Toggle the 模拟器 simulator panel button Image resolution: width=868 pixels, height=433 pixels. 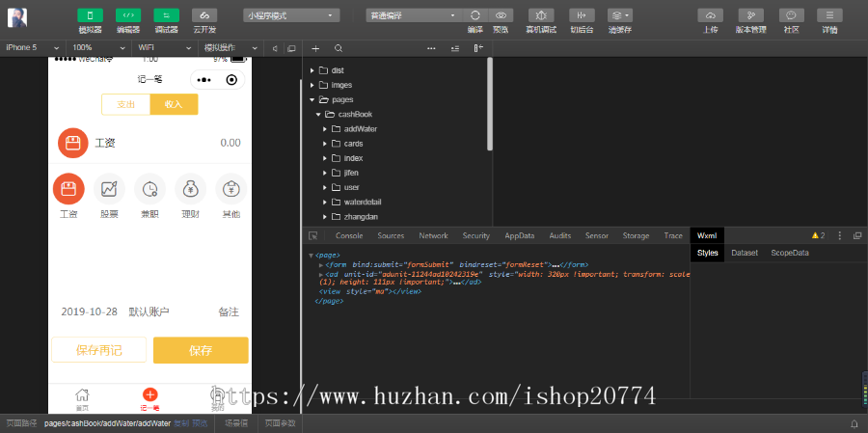tap(90, 15)
